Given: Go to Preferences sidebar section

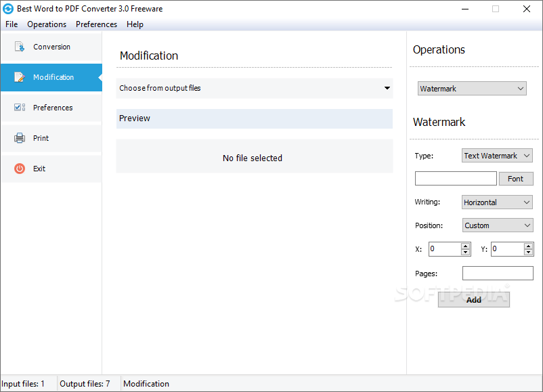Looking at the screenshot, I should pyautogui.click(x=51, y=108).
